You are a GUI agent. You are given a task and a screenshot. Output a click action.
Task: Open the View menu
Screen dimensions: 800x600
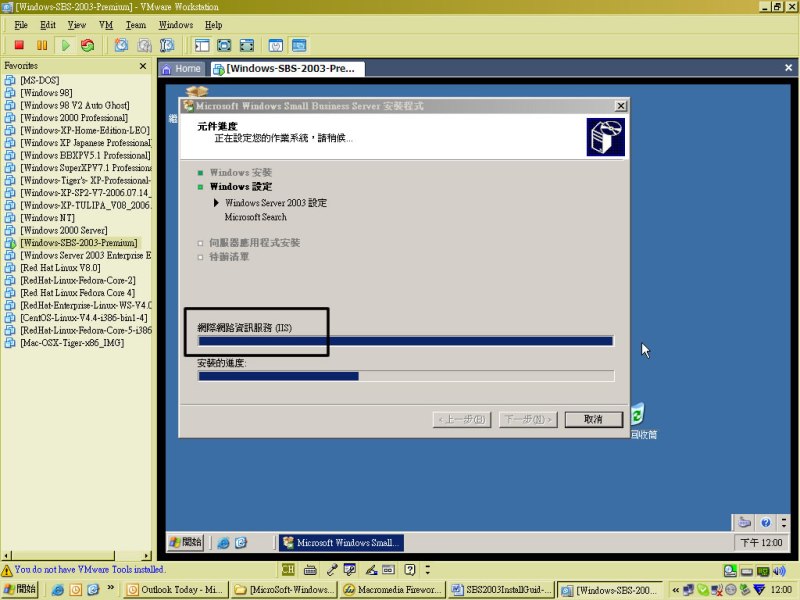tap(77, 25)
